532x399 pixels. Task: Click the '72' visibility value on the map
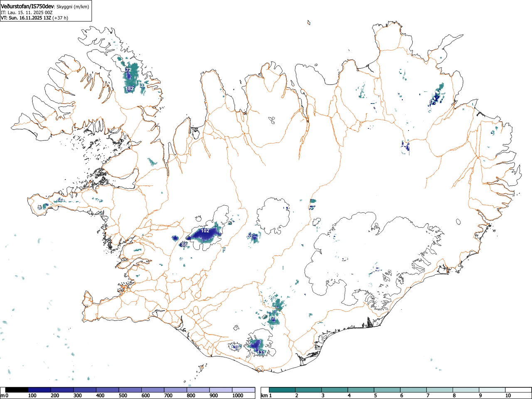(128, 70)
